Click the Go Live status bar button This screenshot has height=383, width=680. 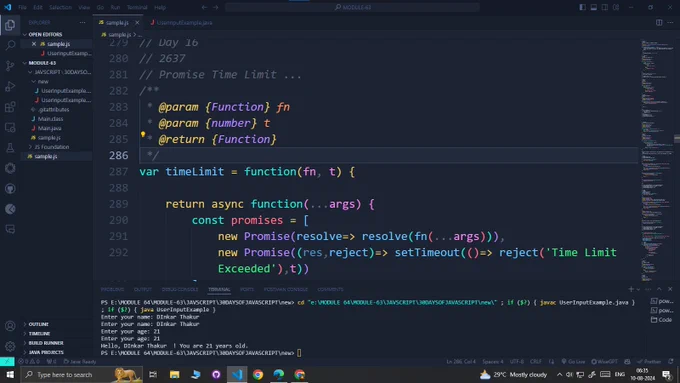tap(573, 361)
